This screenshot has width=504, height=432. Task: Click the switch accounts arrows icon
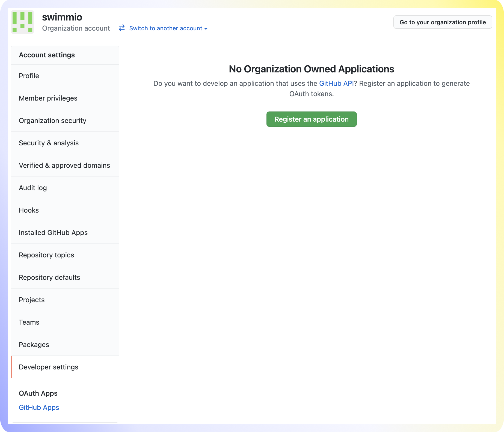[x=122, y=28]
